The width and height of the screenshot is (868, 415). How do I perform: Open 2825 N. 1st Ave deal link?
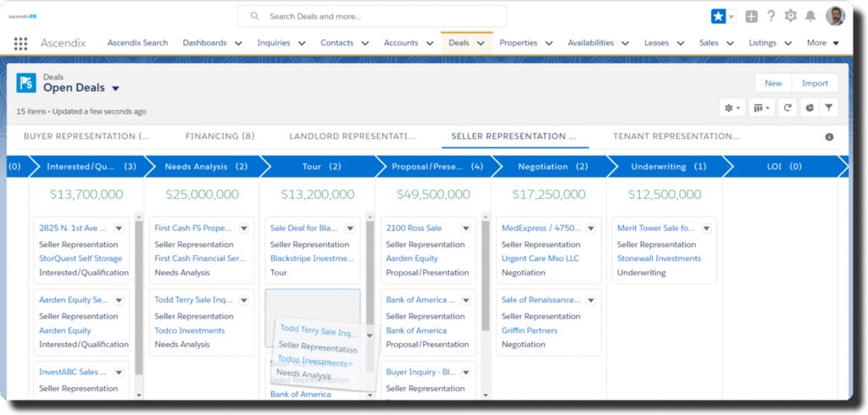tap(74, 228)
